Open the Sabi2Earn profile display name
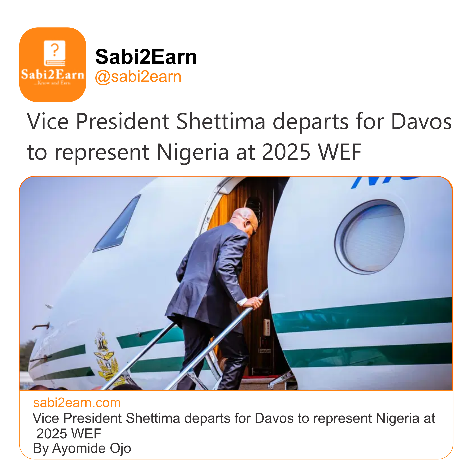This screenshot has height=476, width=472. (x=146, y=57)
